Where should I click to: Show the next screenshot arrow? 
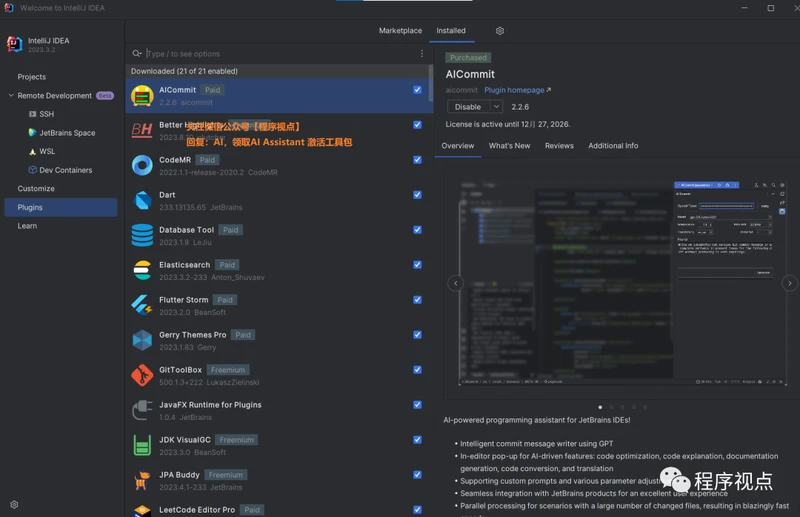point(790,283)
